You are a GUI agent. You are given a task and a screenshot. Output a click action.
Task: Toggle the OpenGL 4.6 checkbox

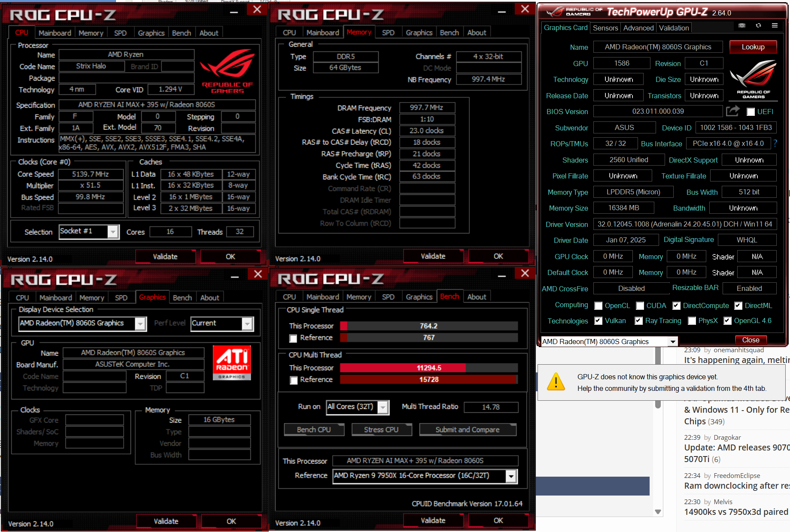(727, 321)
